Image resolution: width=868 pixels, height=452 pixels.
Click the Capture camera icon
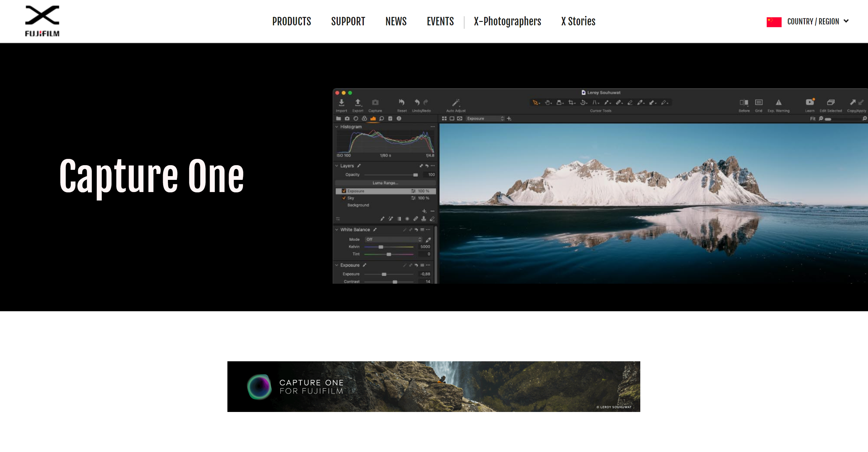pos(375,102)
